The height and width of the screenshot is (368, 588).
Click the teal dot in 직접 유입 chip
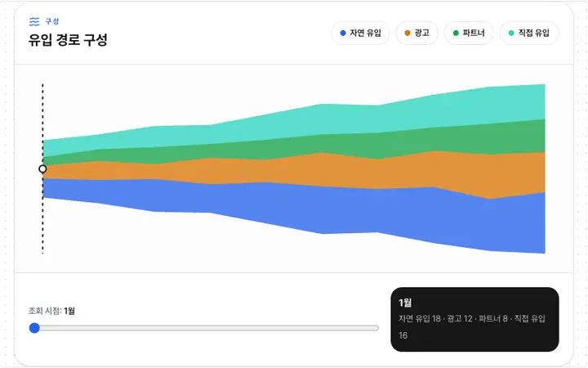coord(511,33)
